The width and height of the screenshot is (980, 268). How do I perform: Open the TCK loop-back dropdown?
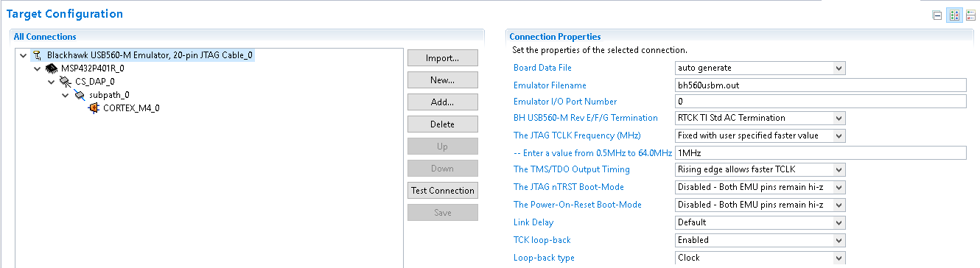coord(760,240)
